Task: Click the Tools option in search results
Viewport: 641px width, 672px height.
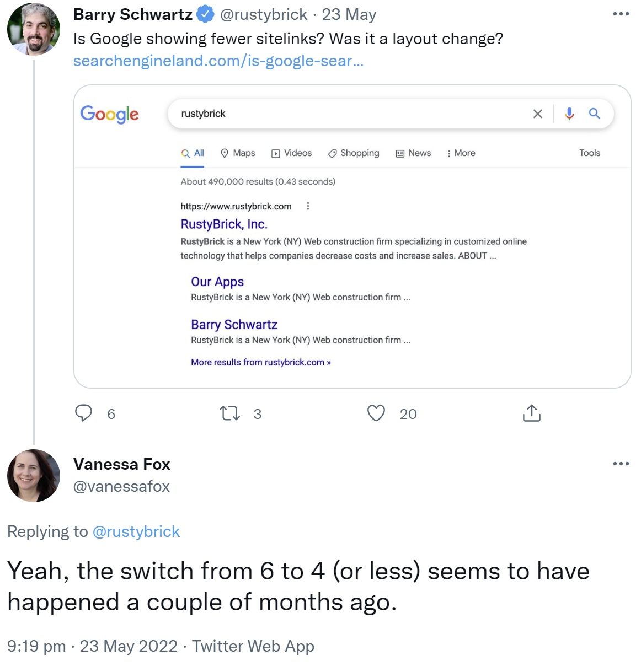Action: point(589,153)
